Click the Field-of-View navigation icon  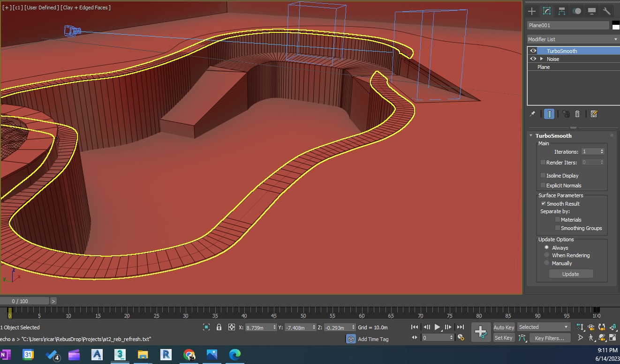point(580,337)
